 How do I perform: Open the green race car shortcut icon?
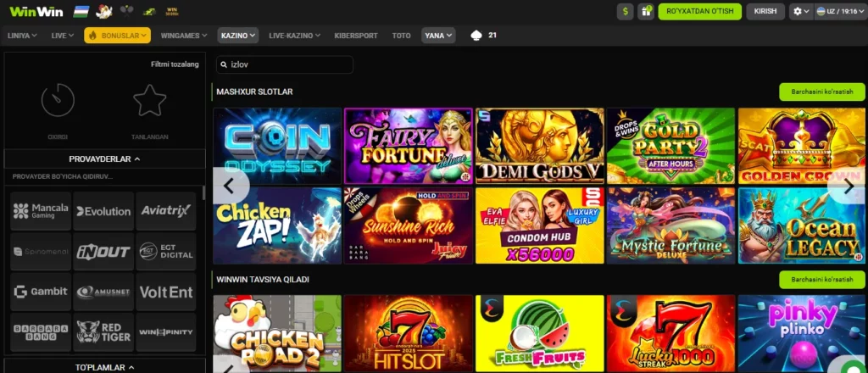[x=149, y=12]
